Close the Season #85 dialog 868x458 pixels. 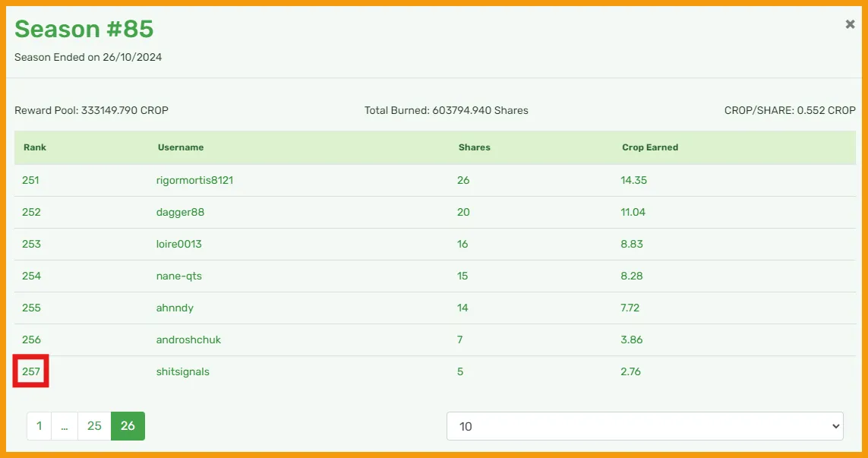click(x=850, y=24)
